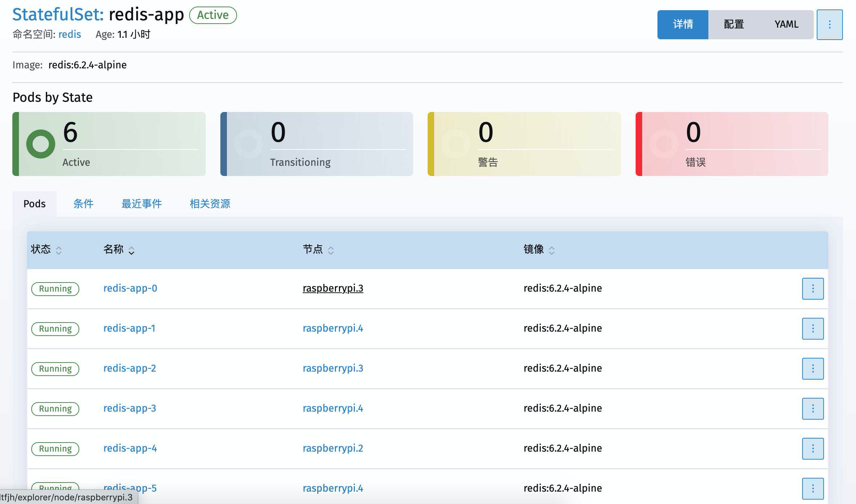
Task: Open the kebab menu for redis-app-1
Action: point(813,329)
